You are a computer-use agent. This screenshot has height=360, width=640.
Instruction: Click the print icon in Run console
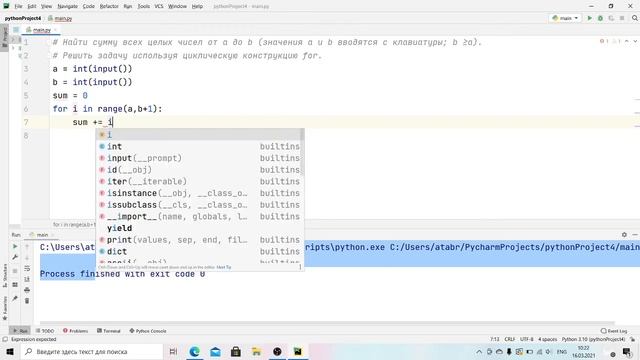click(x=27, y=290)
